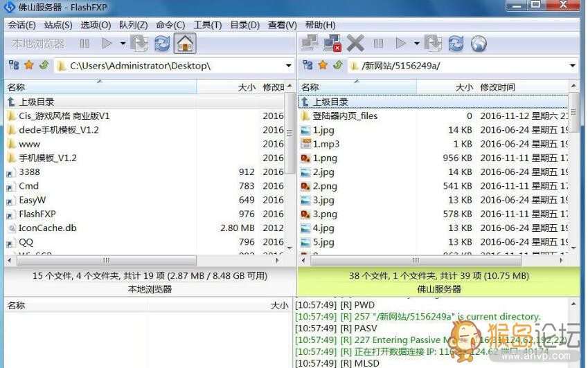Open the 命令(C) menu
588x368 pixels.
(x=170, y=25)
